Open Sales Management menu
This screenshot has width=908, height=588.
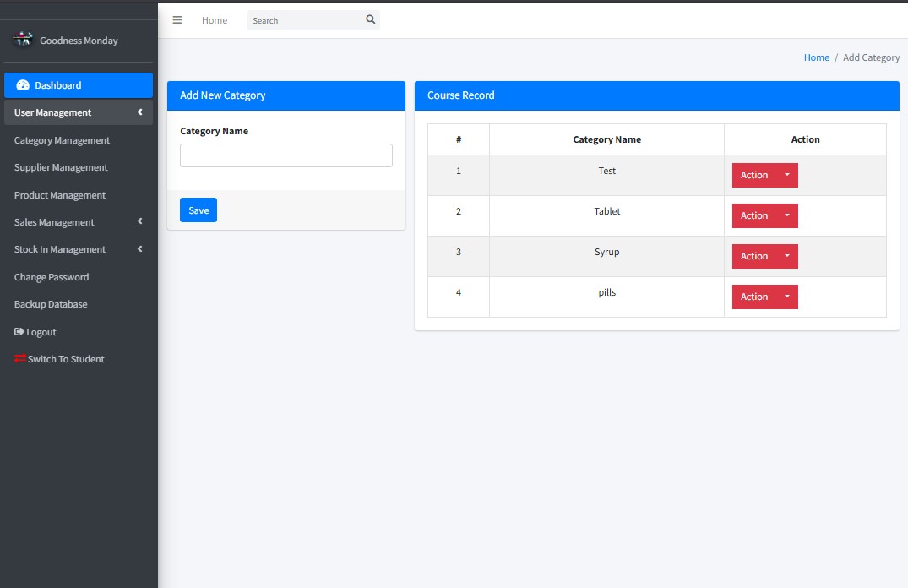(x=79, y=222)
